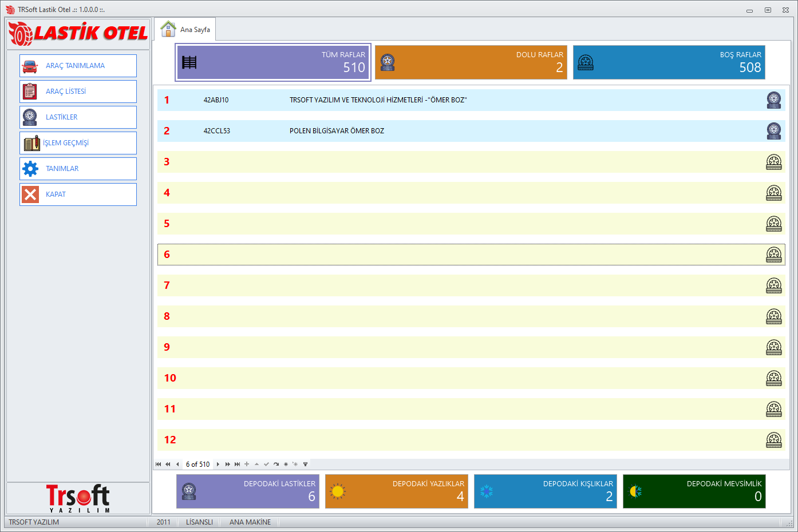Switch to the Ana Sayfa tab
798x532 pixels.
point(185,29)
